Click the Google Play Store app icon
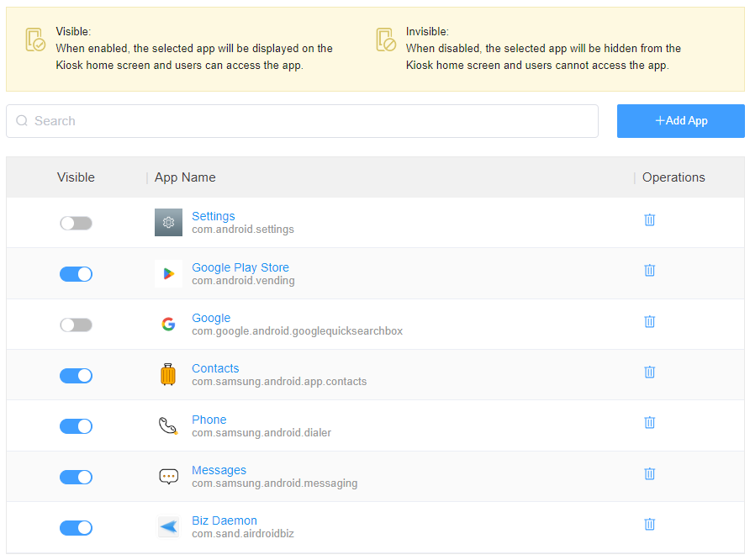 pyautogui.click(x=168, y=274)
